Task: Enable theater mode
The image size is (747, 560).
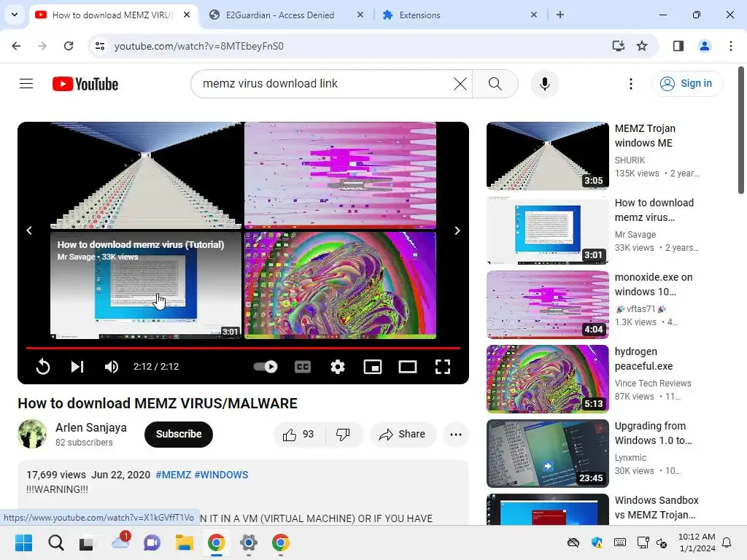Action: click(x=407, y=367)
